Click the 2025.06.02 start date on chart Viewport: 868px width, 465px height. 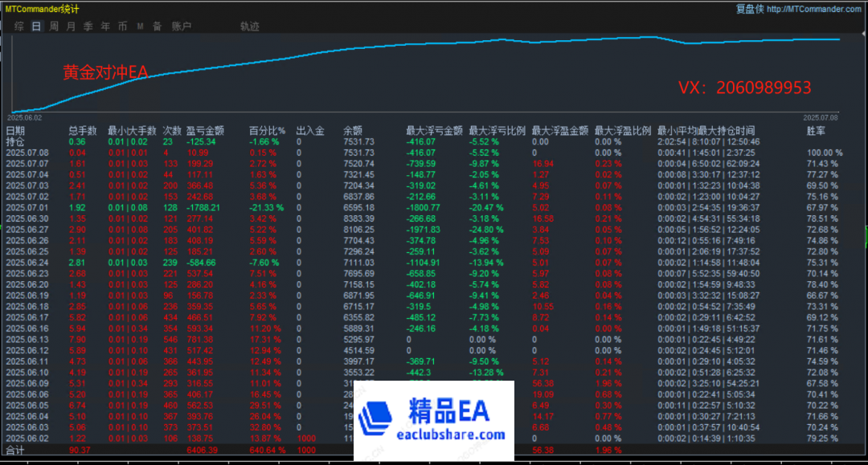point(24,116)
